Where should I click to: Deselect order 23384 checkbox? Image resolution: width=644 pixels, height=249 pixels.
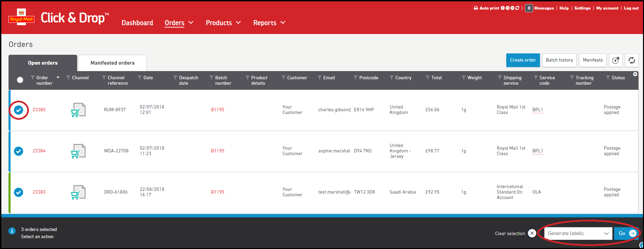pyautogui.click(x=19, y=151)
